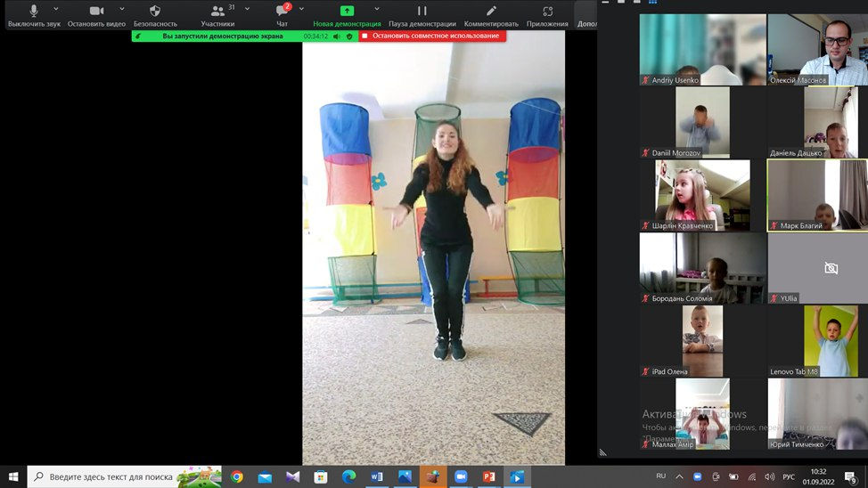Image resolution: width=868 pixels, height=488 pixels.
Task: Mute the microphone in Zoom toolbar
Action: point(34,15)
